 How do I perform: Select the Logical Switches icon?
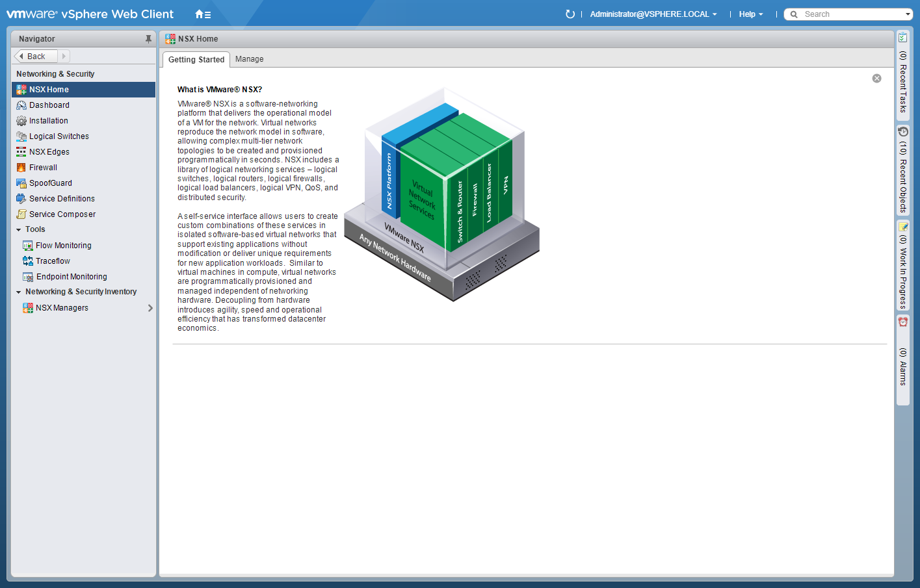[x=21, y=136]
